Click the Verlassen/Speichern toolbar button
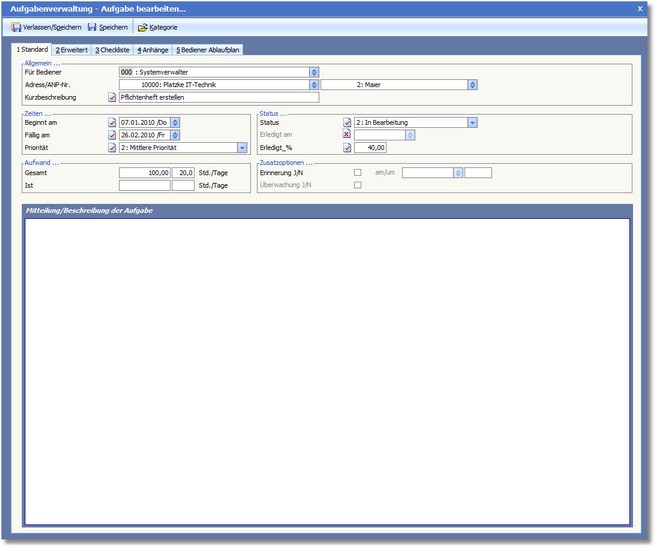Viewport: 656px width, 548px height. coord(46,27)
